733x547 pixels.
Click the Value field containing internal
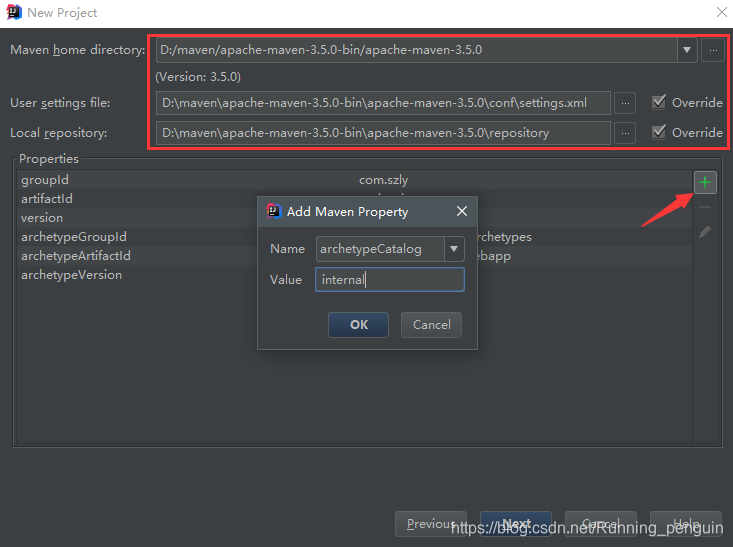tap(390, 280)
